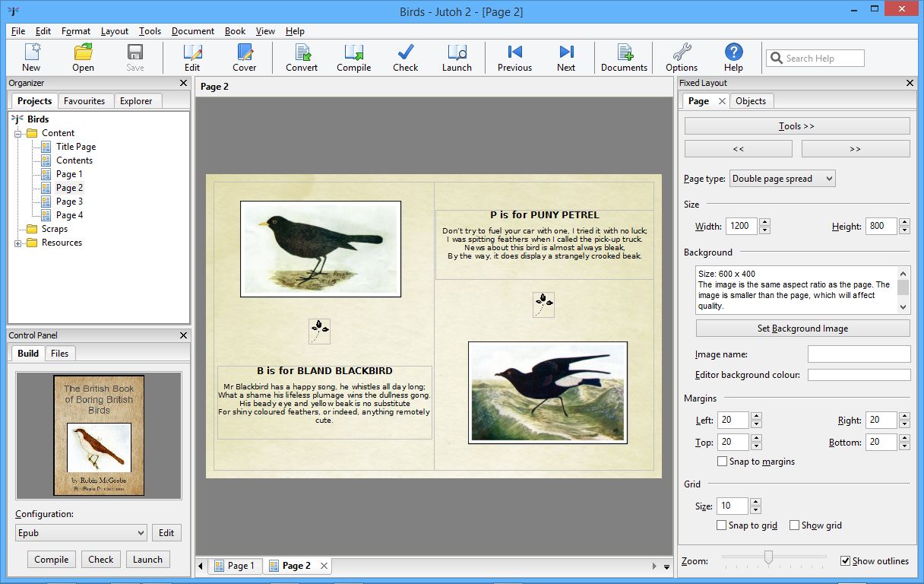924x584 pixels.
Task: Open the File menu
Action: pos(18,31)
